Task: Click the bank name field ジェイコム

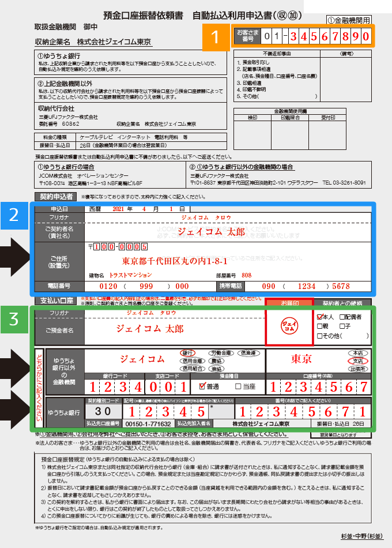Action: click(x=142, y=359)
